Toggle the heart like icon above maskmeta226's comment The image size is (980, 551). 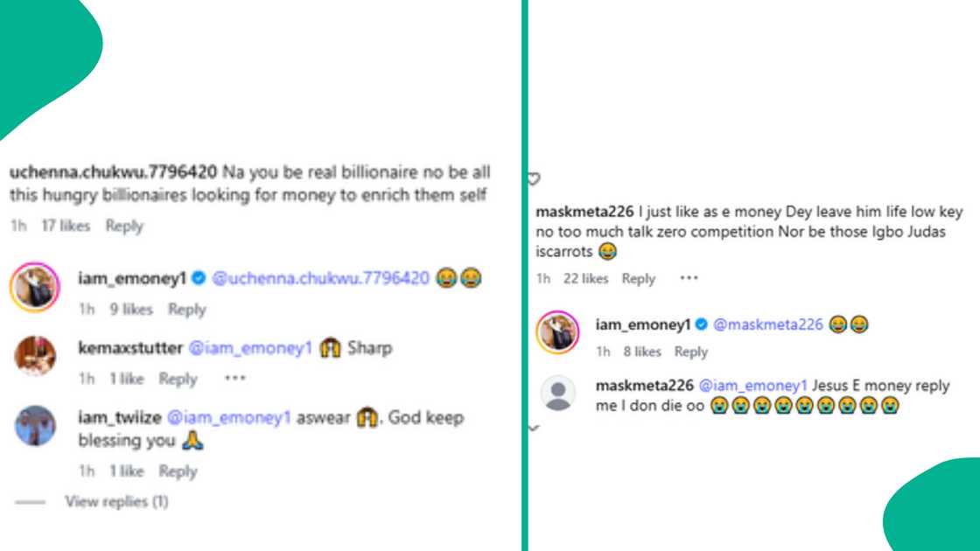pyautogui.click(x=532, y=178)
